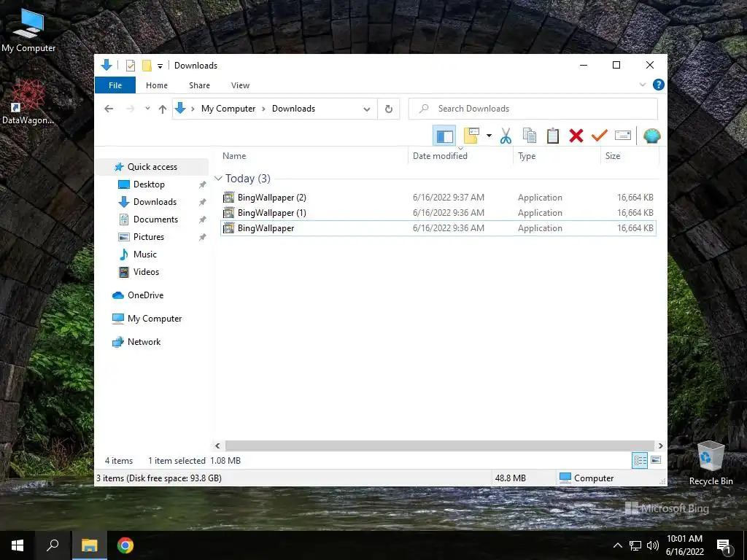Show hidden system tray icons
Screen dimensions: 747x560
[x=617, y=545]
